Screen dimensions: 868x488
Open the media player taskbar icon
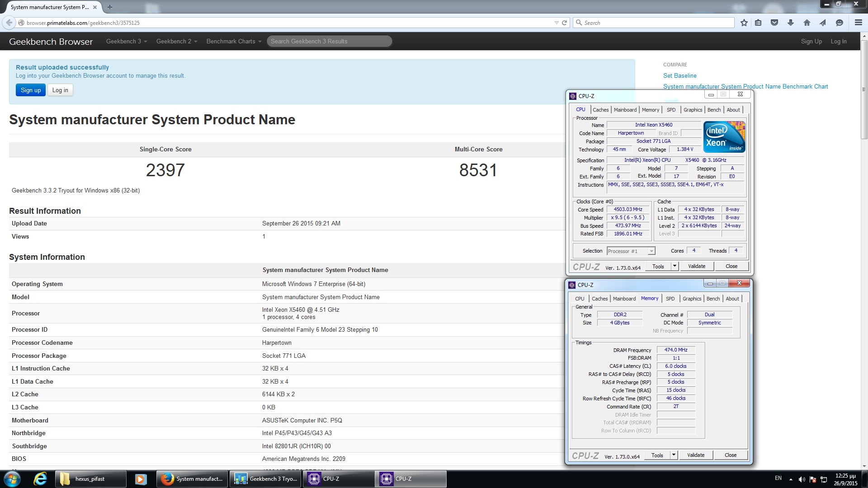141,479
